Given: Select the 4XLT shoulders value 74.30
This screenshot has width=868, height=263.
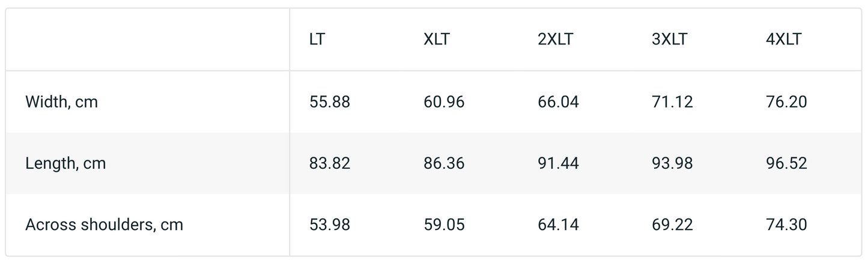Looking at the screenshot, I should [786, 225].
